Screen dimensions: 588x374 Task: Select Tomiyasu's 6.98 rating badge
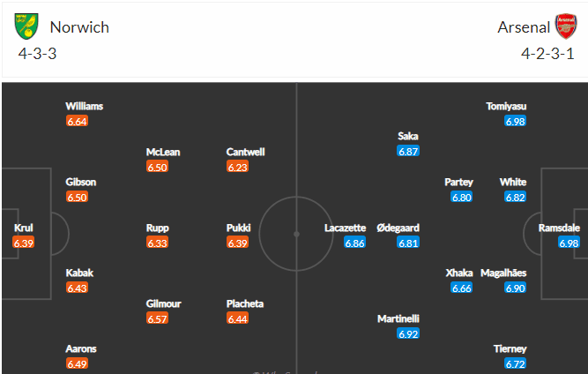pyautogui.click(x=515, y=121)
